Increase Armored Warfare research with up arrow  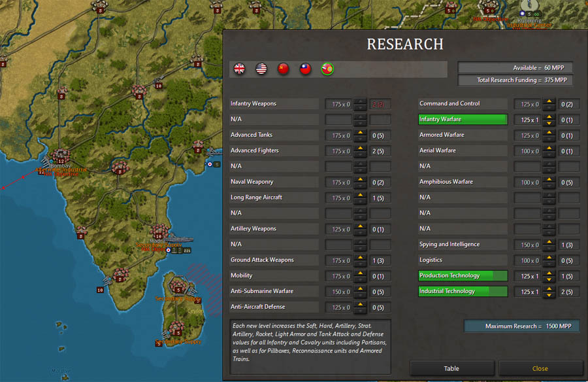549,133
